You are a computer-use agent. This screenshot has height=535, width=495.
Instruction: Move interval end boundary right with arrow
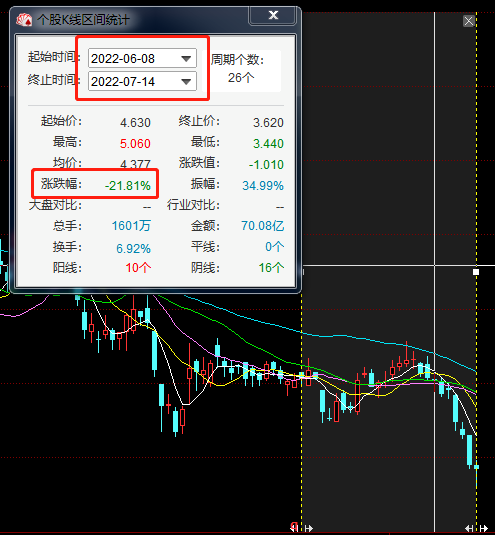(x=484, y=529)
